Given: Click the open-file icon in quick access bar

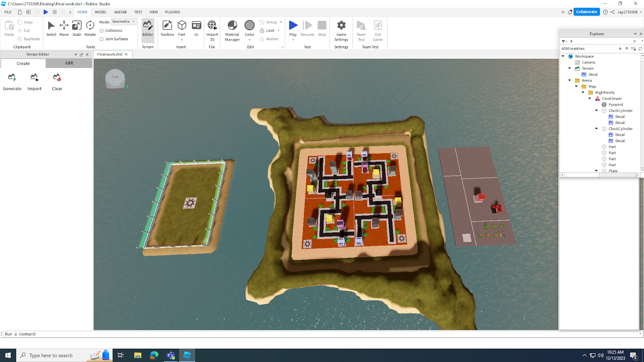Looking at the screenshot, I should [29, 12].
